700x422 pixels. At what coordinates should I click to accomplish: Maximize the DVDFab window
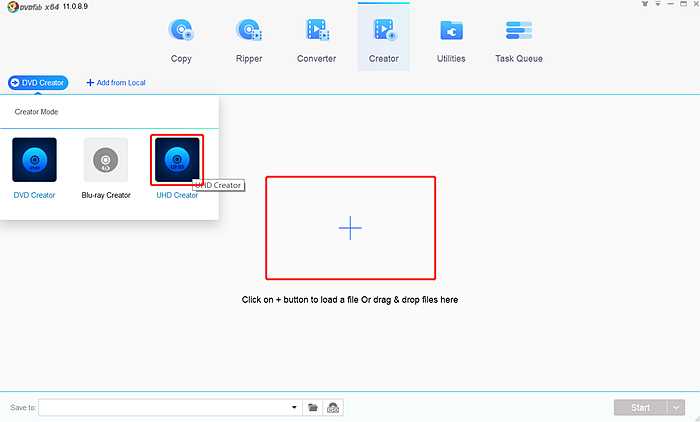pos(683,4)
